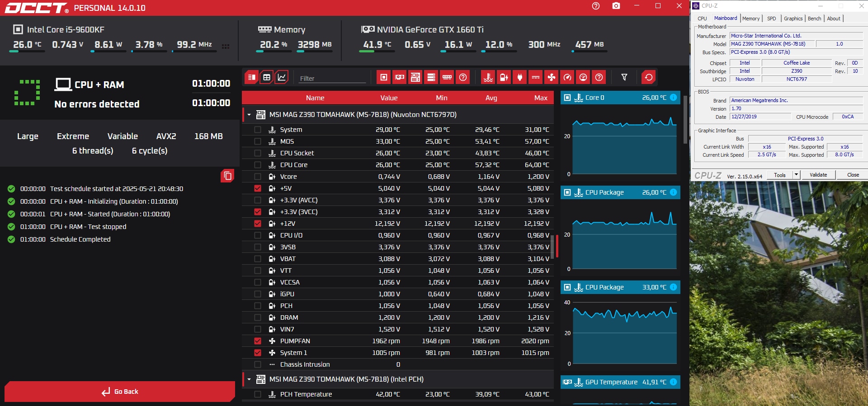Uncheck the +12V voltage checkbox
868x406 pixels.
click(x=258, y=224)
